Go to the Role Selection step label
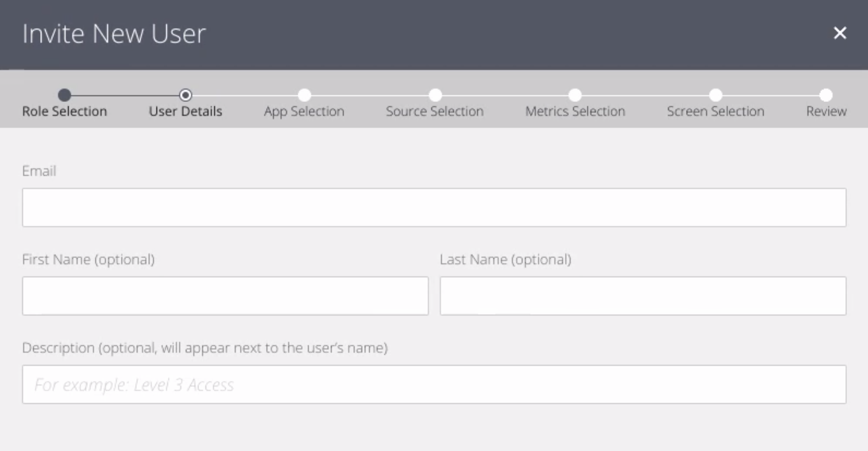 coord(64,111)
